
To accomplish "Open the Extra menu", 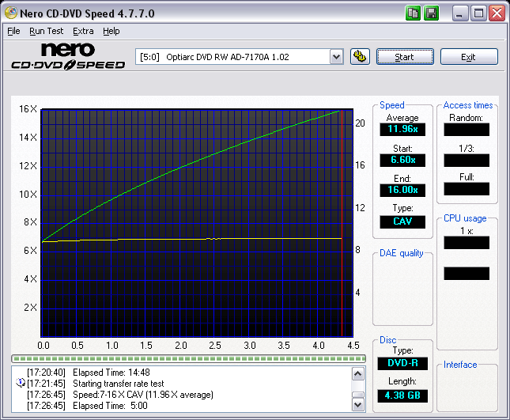I will point(83,31).
